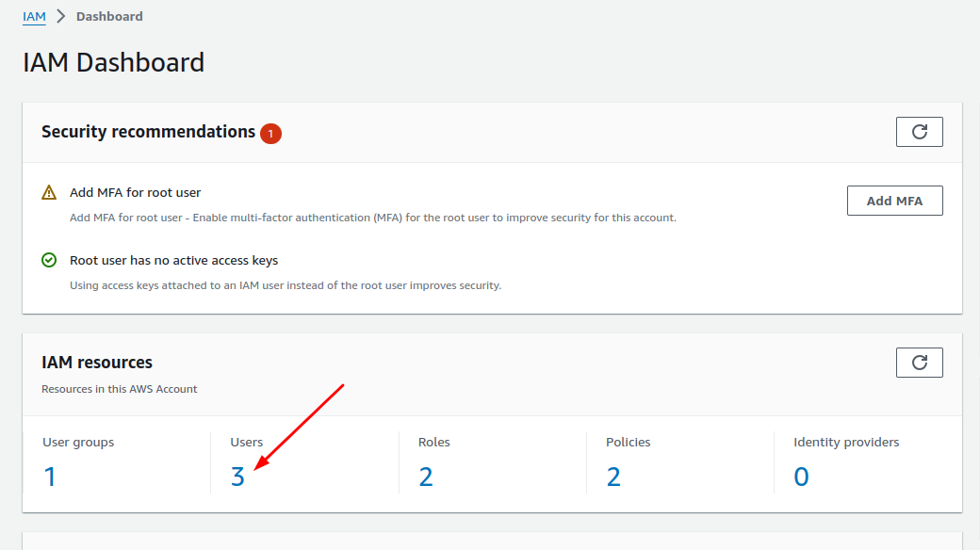Select the Users resource card

302,461
